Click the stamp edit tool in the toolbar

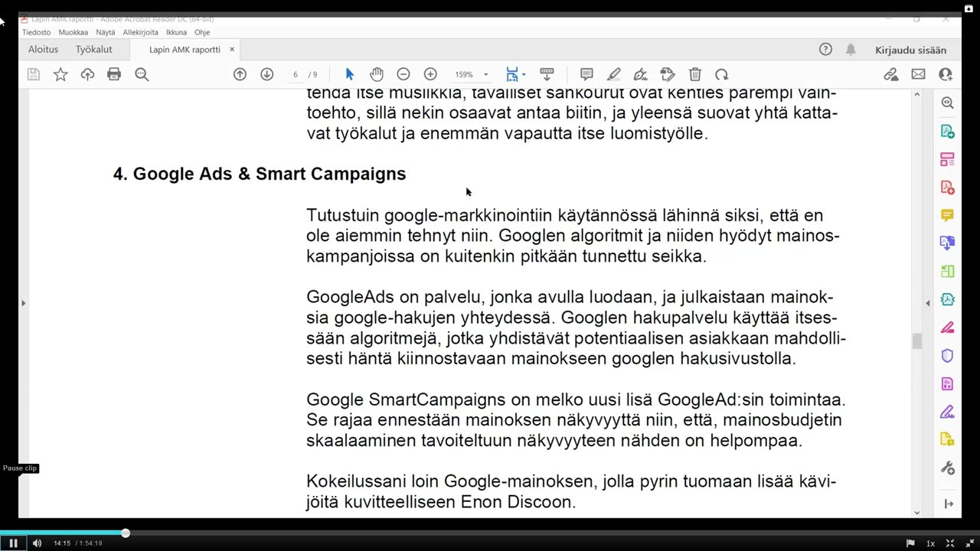(x=668, y=74)
